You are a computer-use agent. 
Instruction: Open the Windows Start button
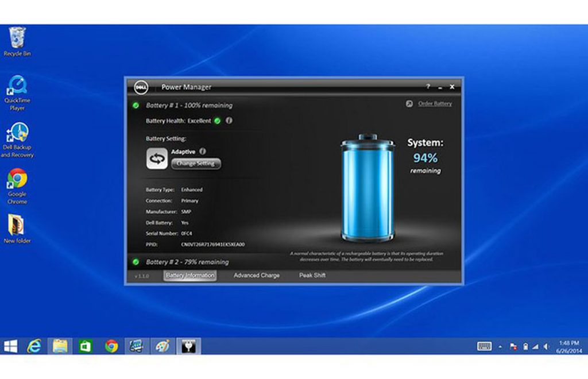pyautogui.click(x=10, y=346)
